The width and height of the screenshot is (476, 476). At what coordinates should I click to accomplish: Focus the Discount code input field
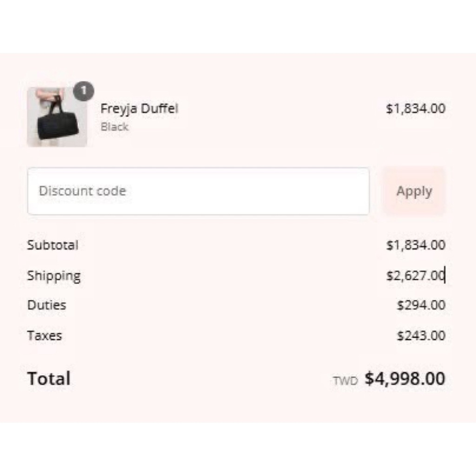[x=198, y=191]
